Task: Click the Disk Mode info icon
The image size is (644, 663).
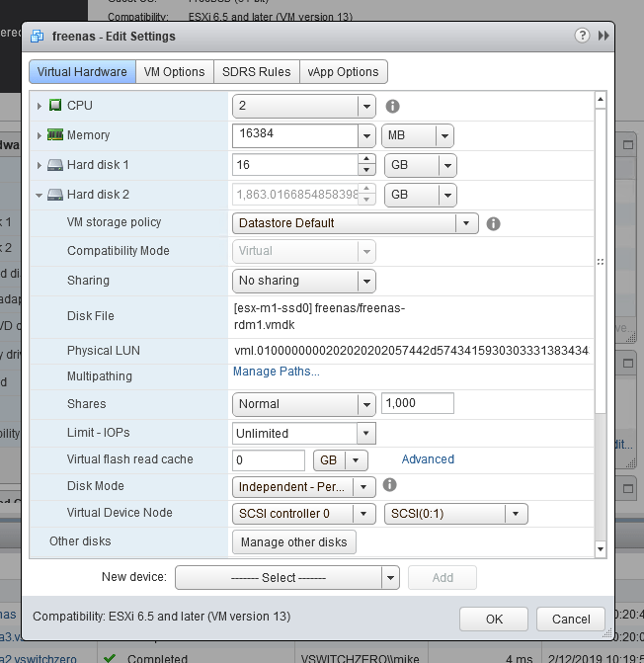Action: [x=389, y=485]
